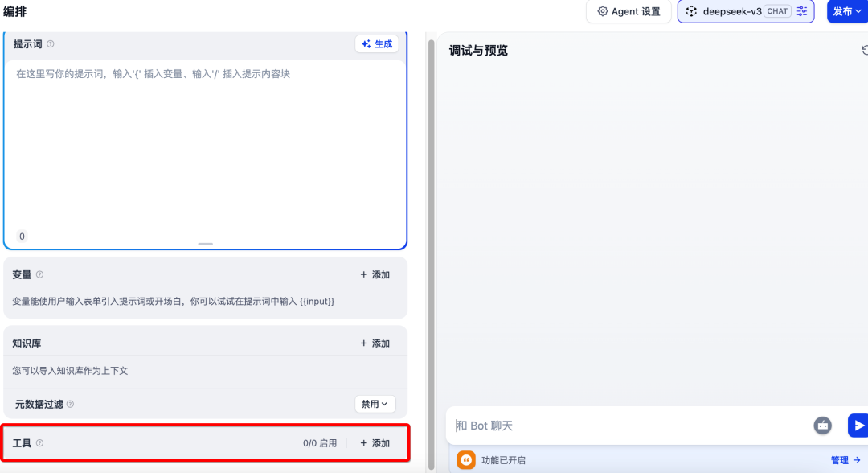Click the bot avatar icon in the chat input
Screen dimensions: 868x473
(822, 426)
